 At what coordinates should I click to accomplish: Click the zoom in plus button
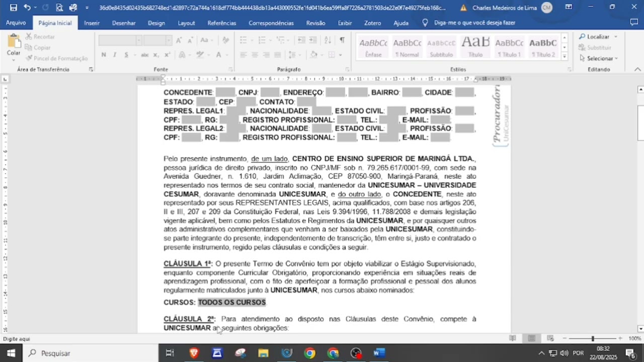pos(620,339)
